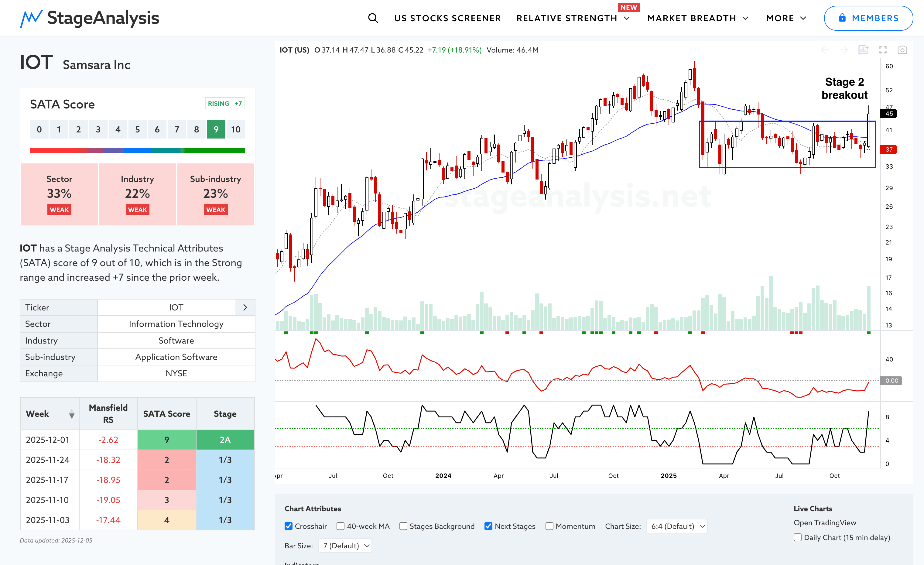Enable the 40-week MA checkbox
Image resolution: width=924 pixels, height=565 pixels.
[x=340, y=526]
